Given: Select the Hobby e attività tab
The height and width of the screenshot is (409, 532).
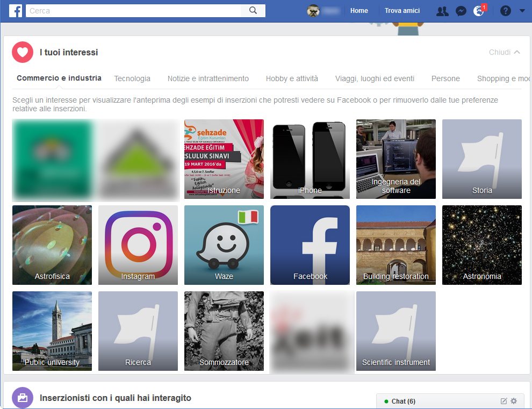Looking at the screenshot, I should coord(292,78).
